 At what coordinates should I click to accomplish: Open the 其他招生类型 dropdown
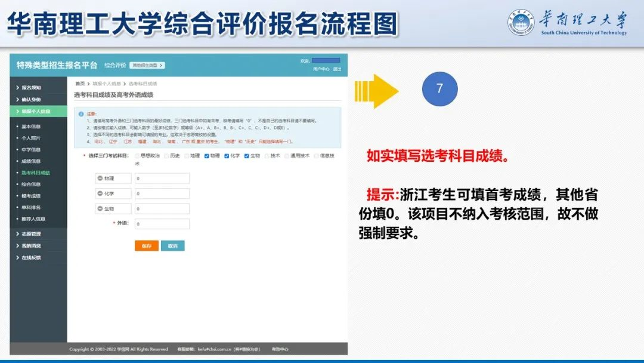tap(147, 65)
